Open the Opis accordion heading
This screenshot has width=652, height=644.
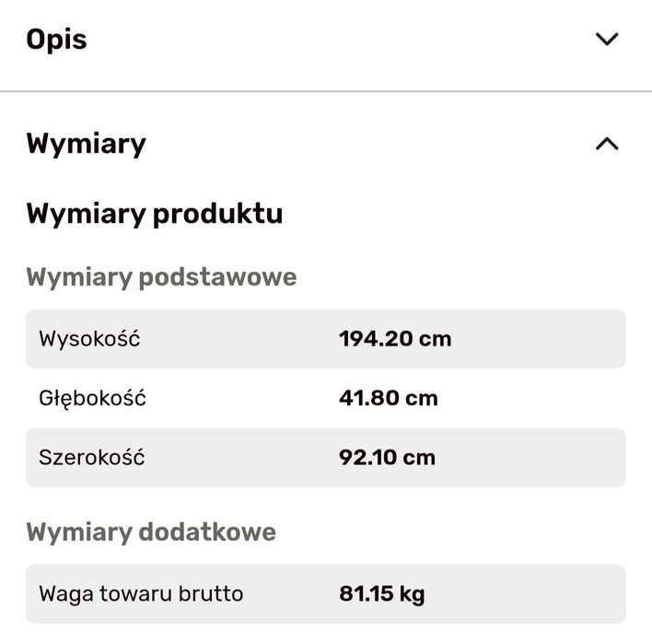[x=57, y=40]
